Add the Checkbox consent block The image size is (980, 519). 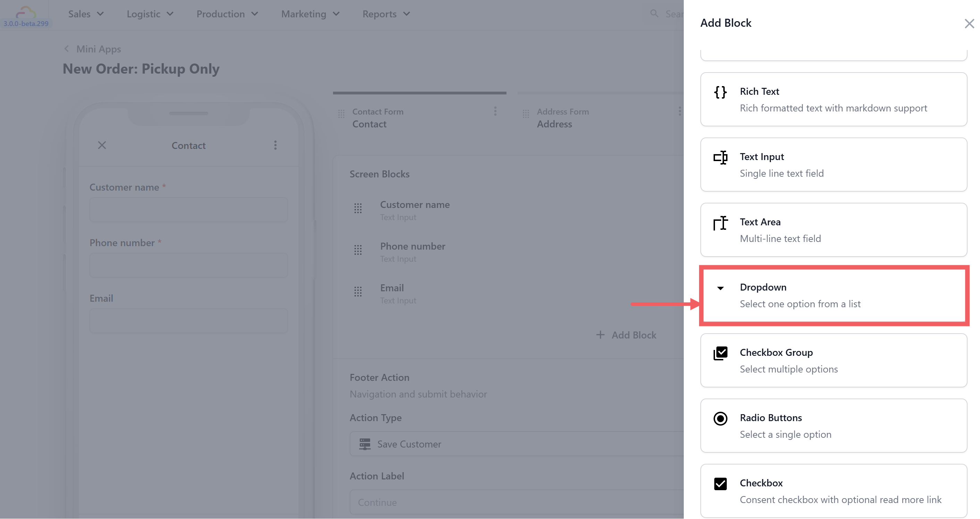click(x=833, y=491)
